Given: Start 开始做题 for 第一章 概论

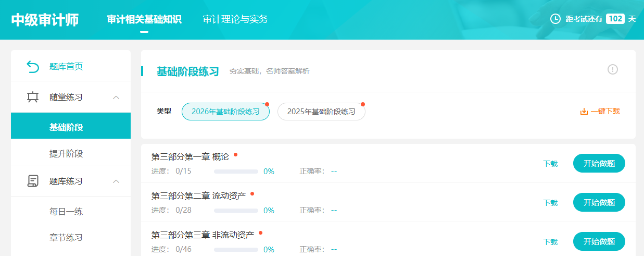Looking at the screenshot, I should pos(599,163).
